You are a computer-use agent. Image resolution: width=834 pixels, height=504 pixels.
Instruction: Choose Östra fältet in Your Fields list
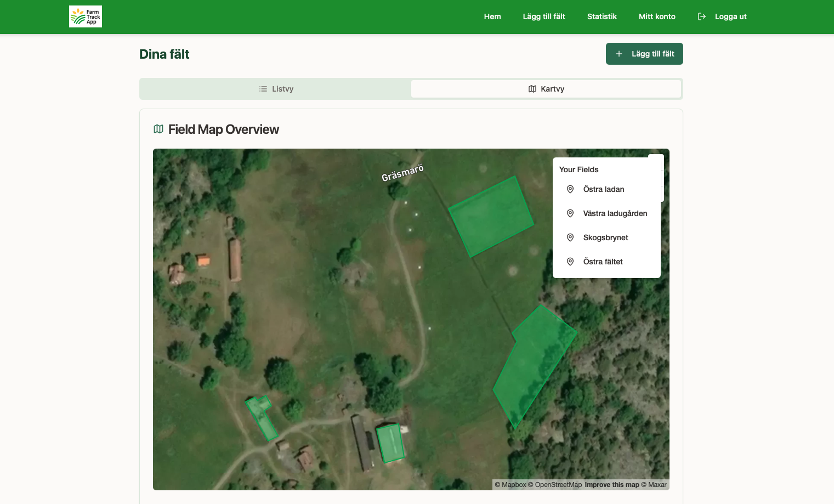[x=606, y=262]
